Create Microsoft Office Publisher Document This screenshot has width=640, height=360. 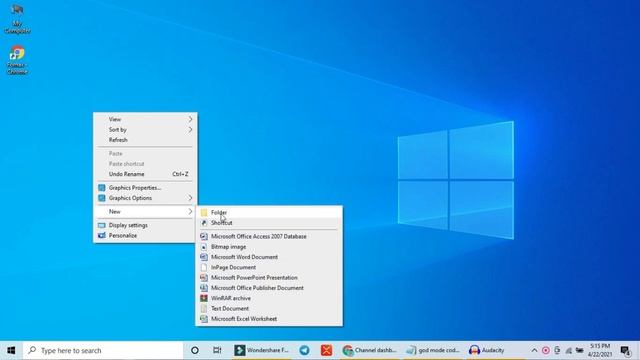click(x=269, y=288)
